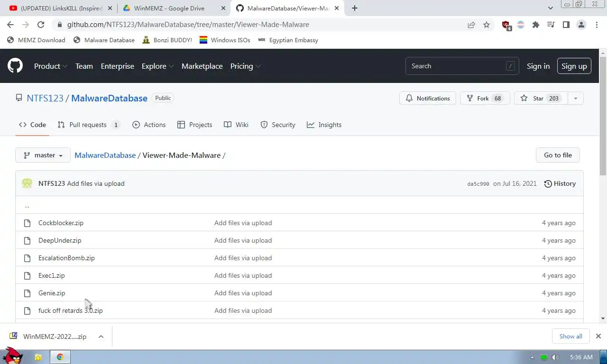Screen dimensions: 607x364
Task: Open the Extensions puzzle icon
Action: pyautogui.click(x=536, y=25)
